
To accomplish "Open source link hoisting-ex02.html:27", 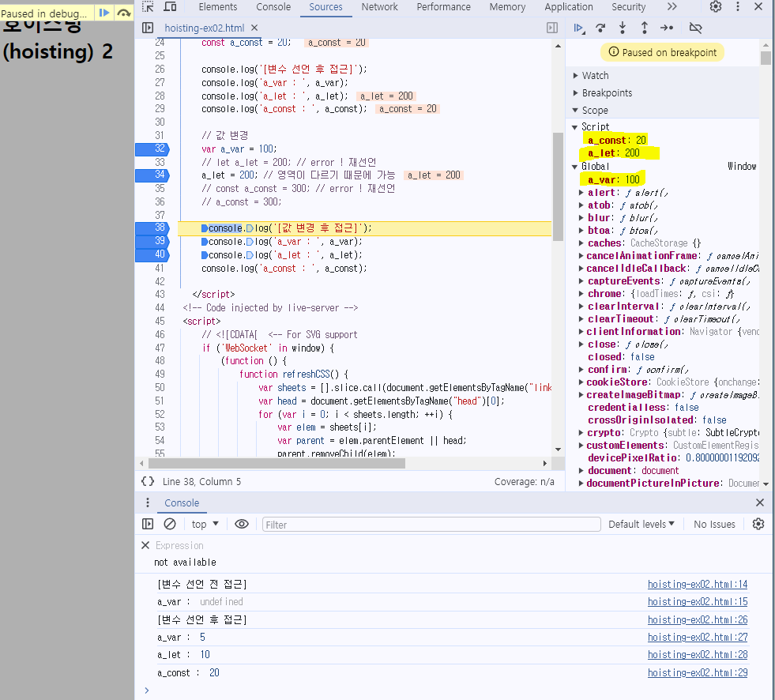I will pos(698,638).
